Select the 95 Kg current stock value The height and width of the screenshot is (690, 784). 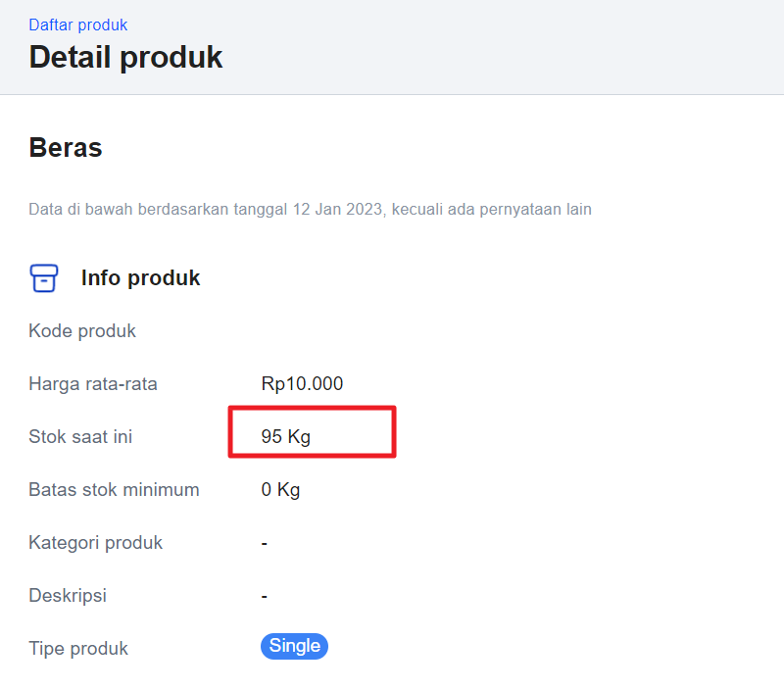(285, 437)
